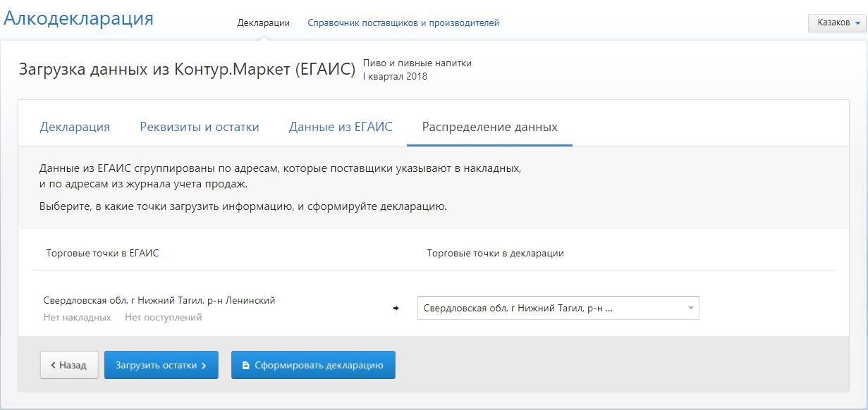
Task: Open the Реквизиты и остатки tab
Action: [x=199, y=127]
